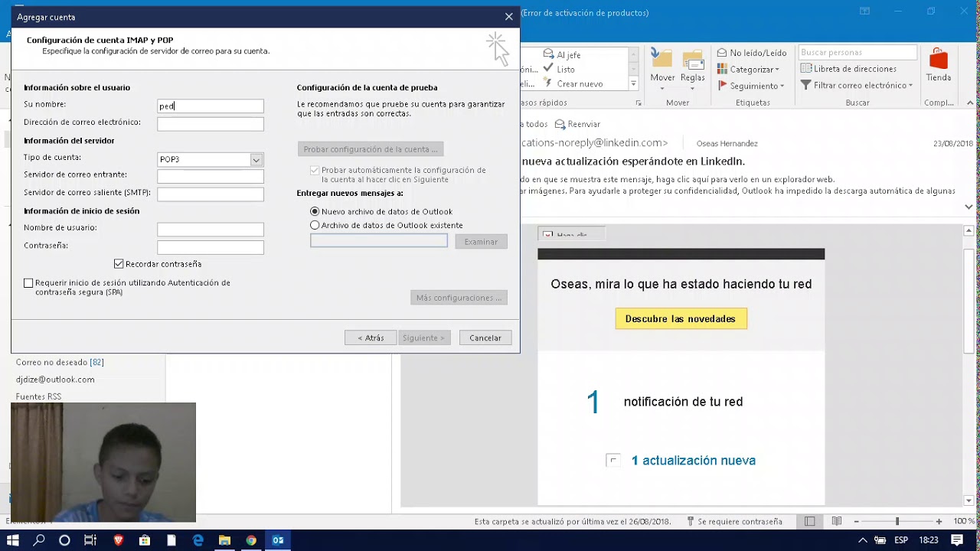Viewport: 980px width, 551px height.
Task: Expand the Reglas dropdown arrow
Action: [x=693, y=89]
